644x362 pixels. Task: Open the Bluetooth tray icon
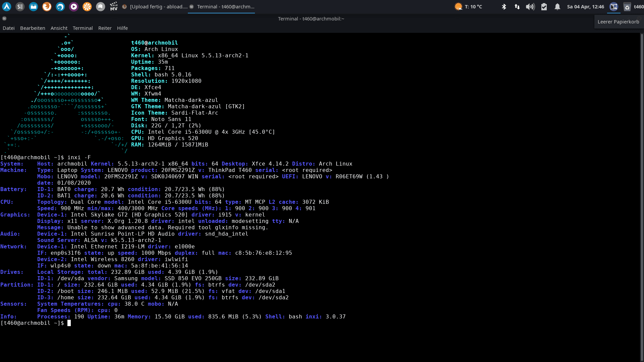[x=504, y=7]
